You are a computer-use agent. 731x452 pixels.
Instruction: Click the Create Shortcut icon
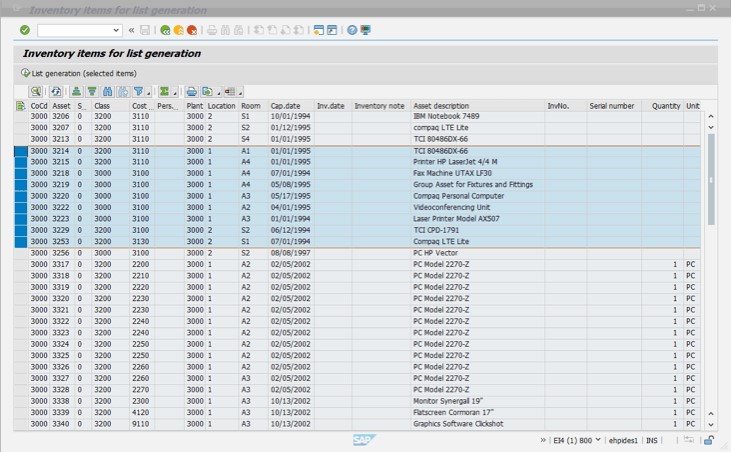332,30
